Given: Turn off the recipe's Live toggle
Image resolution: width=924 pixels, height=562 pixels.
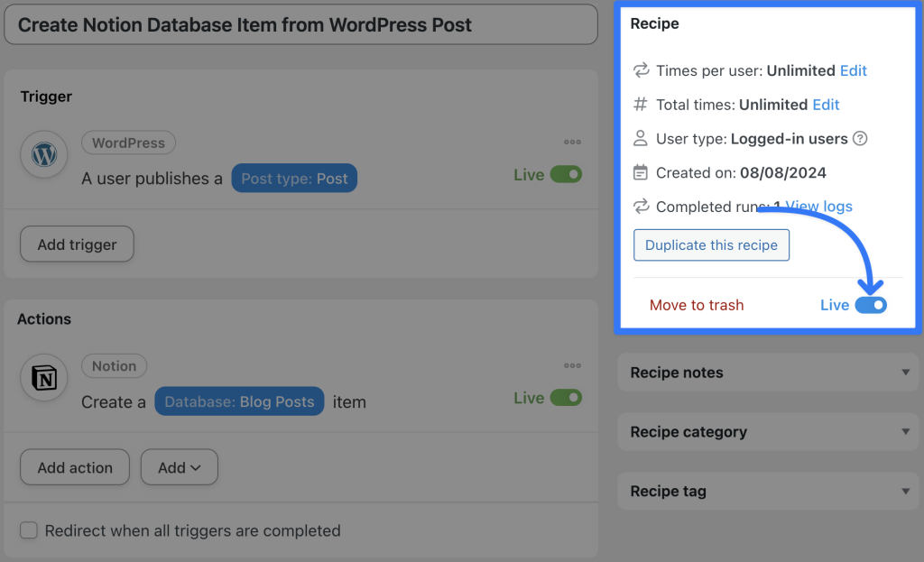Looking at the screenshot, I should coord(873,305).
